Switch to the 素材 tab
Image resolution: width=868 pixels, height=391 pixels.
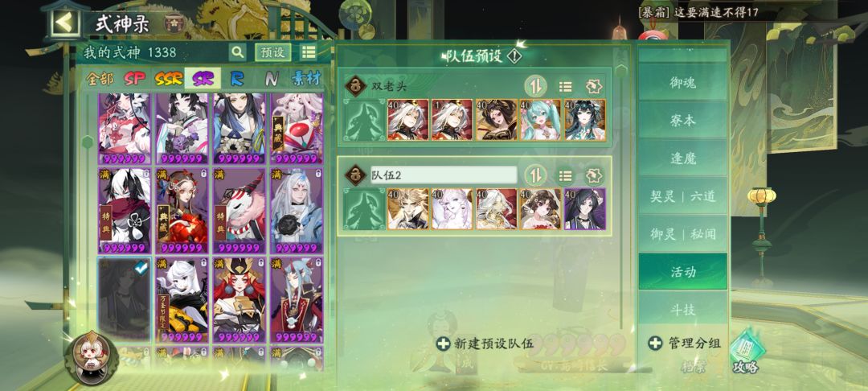tap(306, 79)
